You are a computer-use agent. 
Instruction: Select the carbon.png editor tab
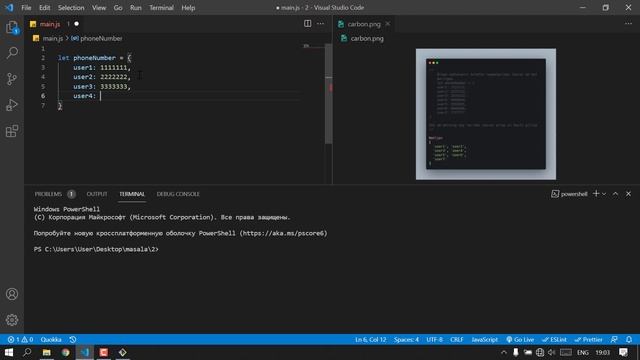click(364, 24)
